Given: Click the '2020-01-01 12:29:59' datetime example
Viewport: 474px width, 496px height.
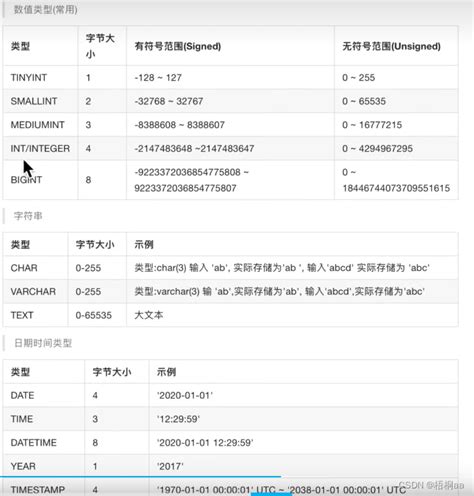Looking at the screenshot, I should tap(205, 443).
